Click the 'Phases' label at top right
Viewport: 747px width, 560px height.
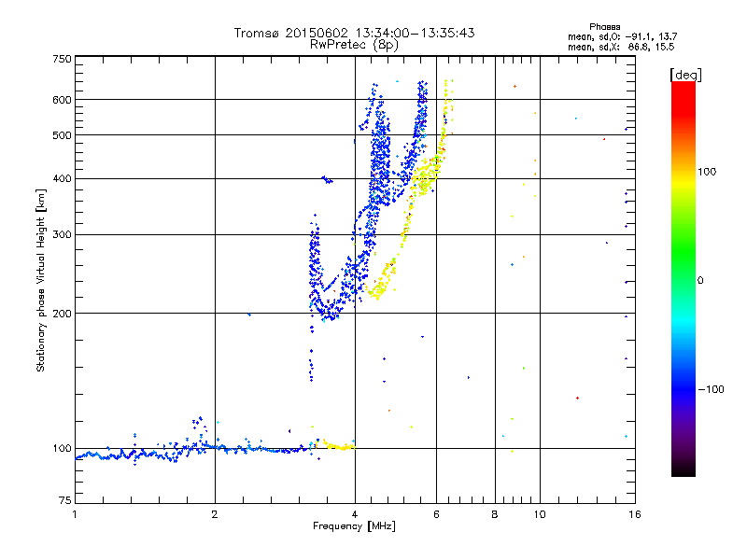604,27
